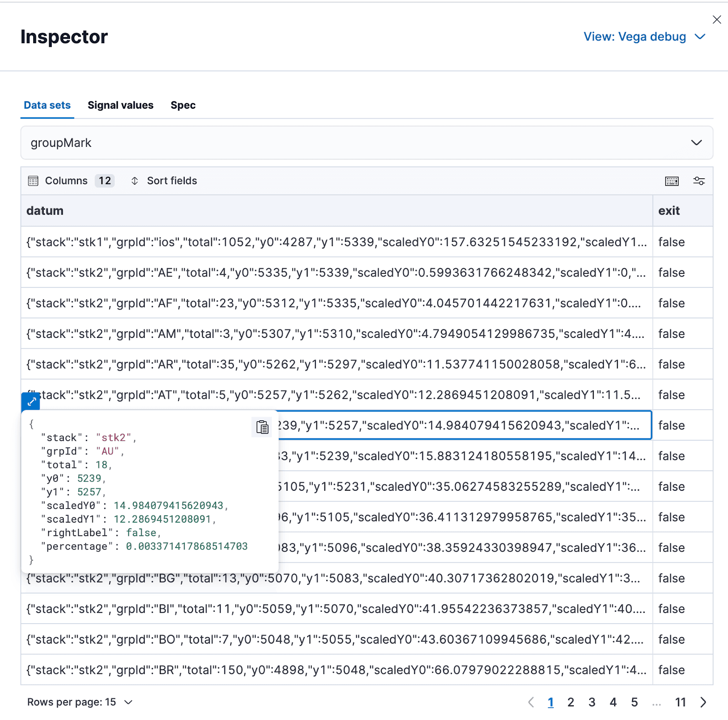This screenshot has height=720, width=728.
Task: Close the Inspector panel
Action: tap(717, 20)
